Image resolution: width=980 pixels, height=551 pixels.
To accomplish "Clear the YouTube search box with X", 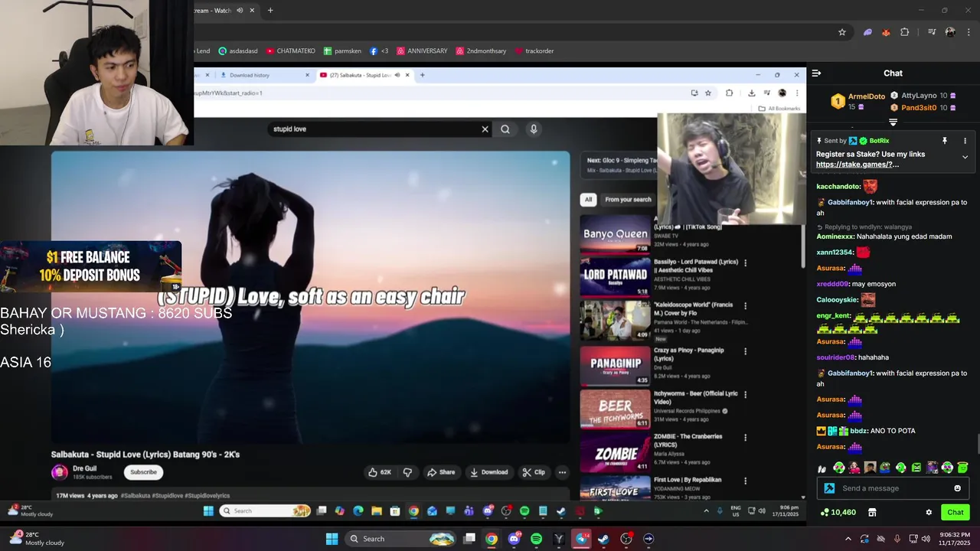I will pyautogui.click(x=485, y=129).
